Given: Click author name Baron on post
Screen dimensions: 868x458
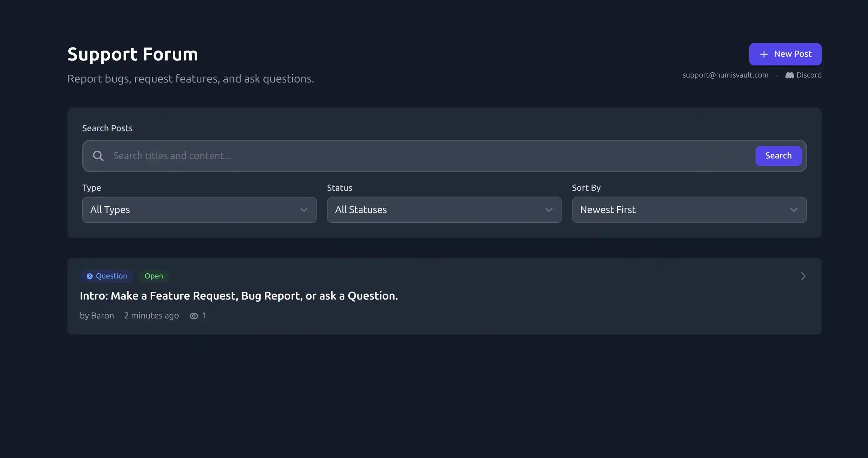Looking at the screenshot, I should tap(102, 316).
